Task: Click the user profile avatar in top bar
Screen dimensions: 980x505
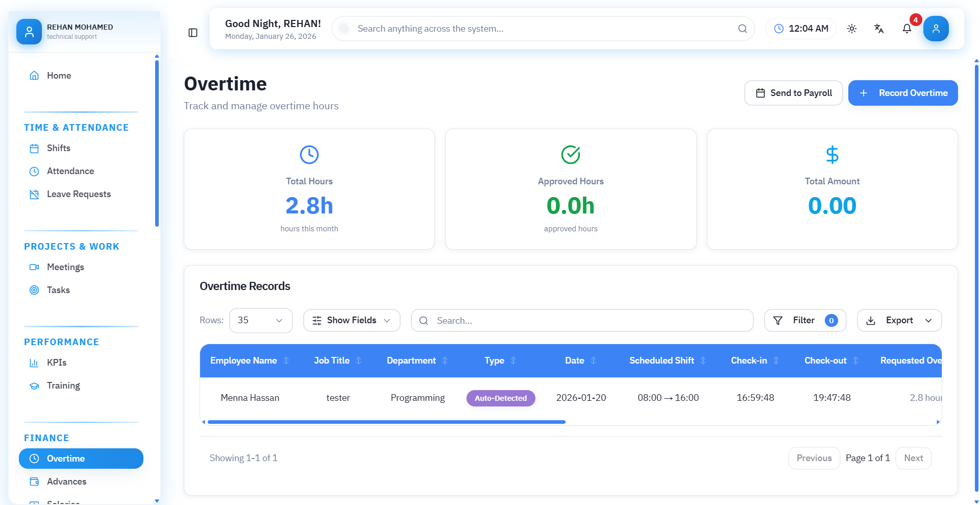Action: coord(936,29)
